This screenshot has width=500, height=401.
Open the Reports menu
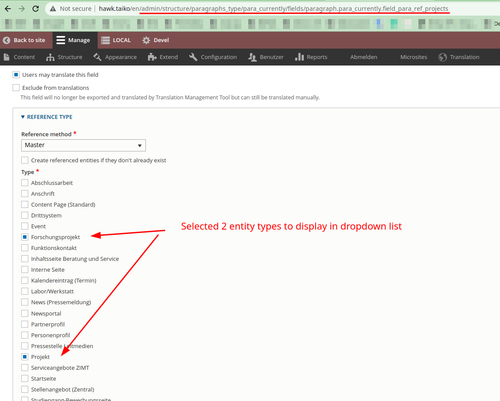(x=317, y=57)
